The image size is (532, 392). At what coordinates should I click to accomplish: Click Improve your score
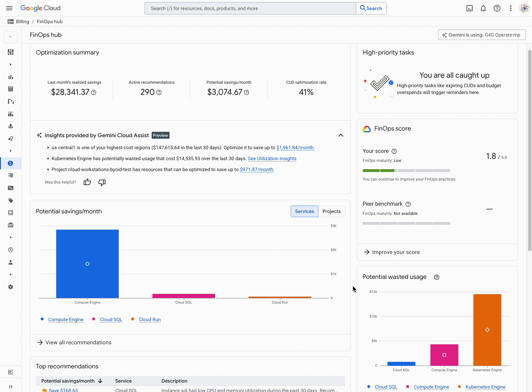392,252
